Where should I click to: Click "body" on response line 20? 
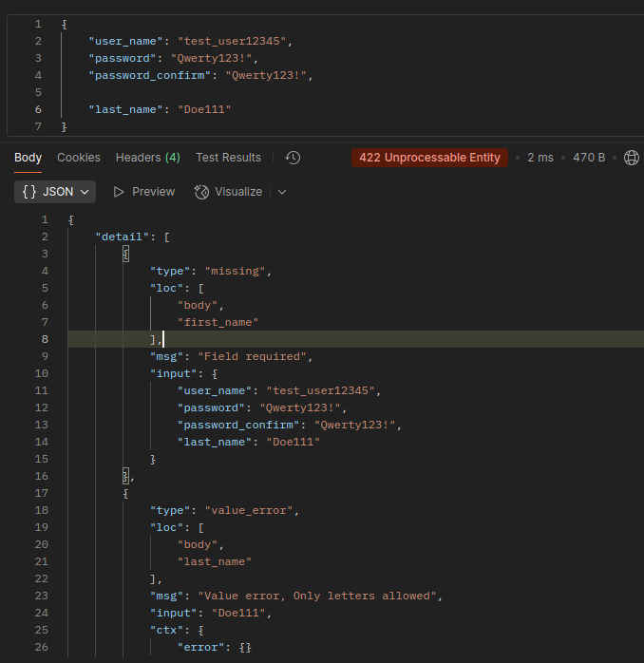[198, 544]
